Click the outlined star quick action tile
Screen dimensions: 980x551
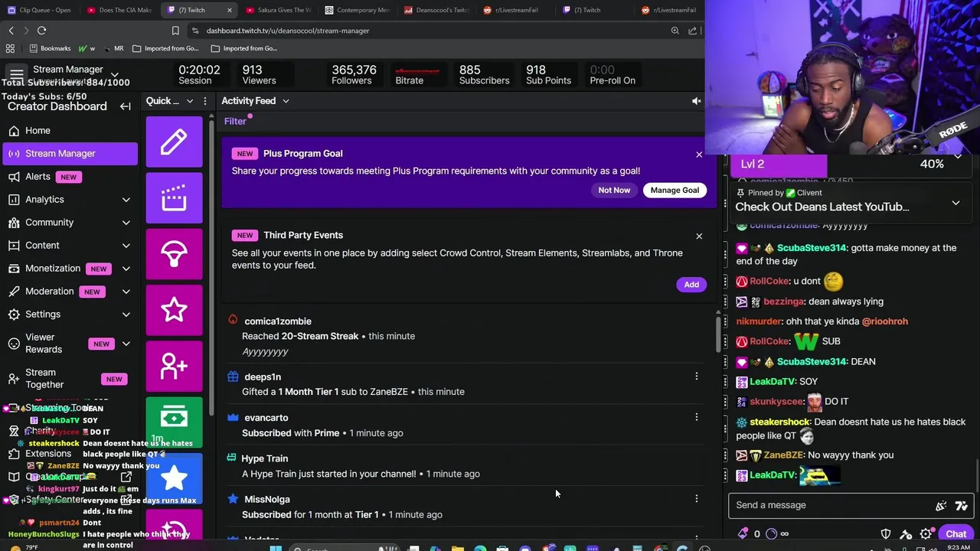click(x=174, y=309)
